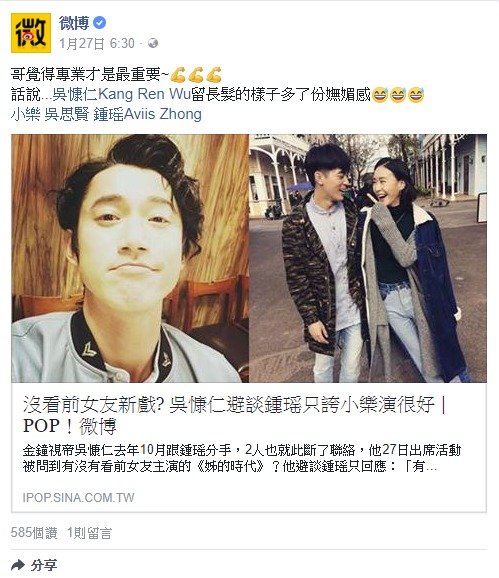Viewport: 499px width, 578px height.
Task: Open tagged 吳慷仁Kang Ren Wu profile
Action: 121,94
